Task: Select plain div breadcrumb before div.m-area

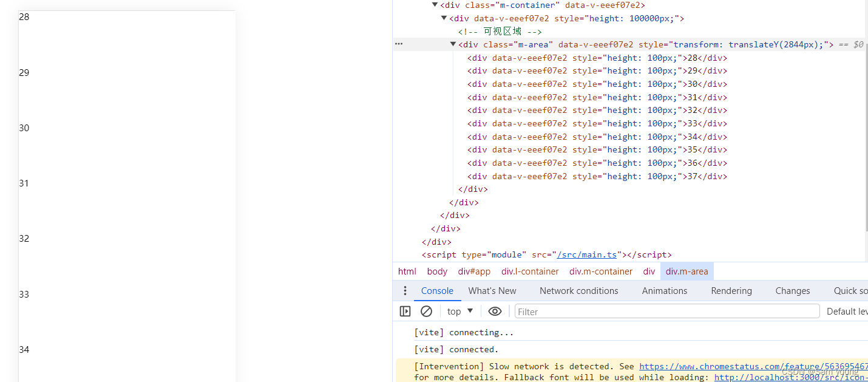Action: pos(649,271)
